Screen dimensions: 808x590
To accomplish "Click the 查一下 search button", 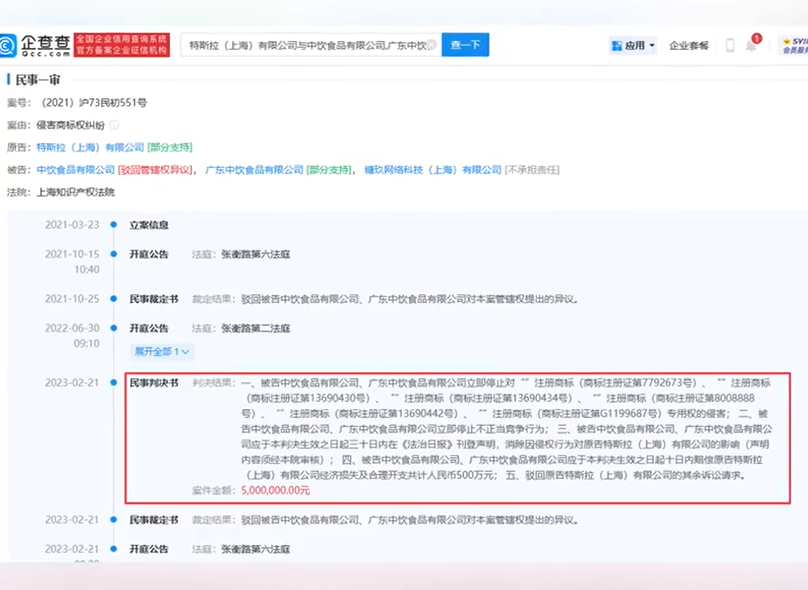I will (465, 45).
